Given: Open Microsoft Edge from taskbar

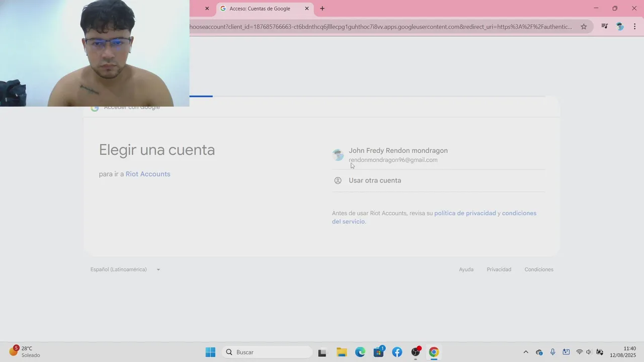Looking at the screenshot, I should [x=360, y=352].
